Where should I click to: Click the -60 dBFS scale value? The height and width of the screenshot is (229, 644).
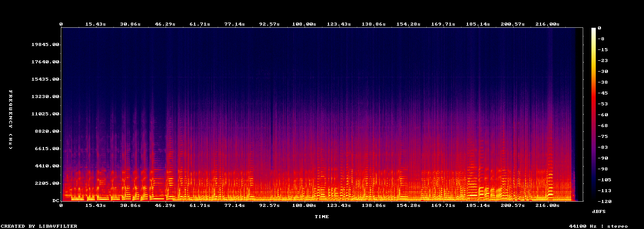pyautogui.click(x=602, y=115)
